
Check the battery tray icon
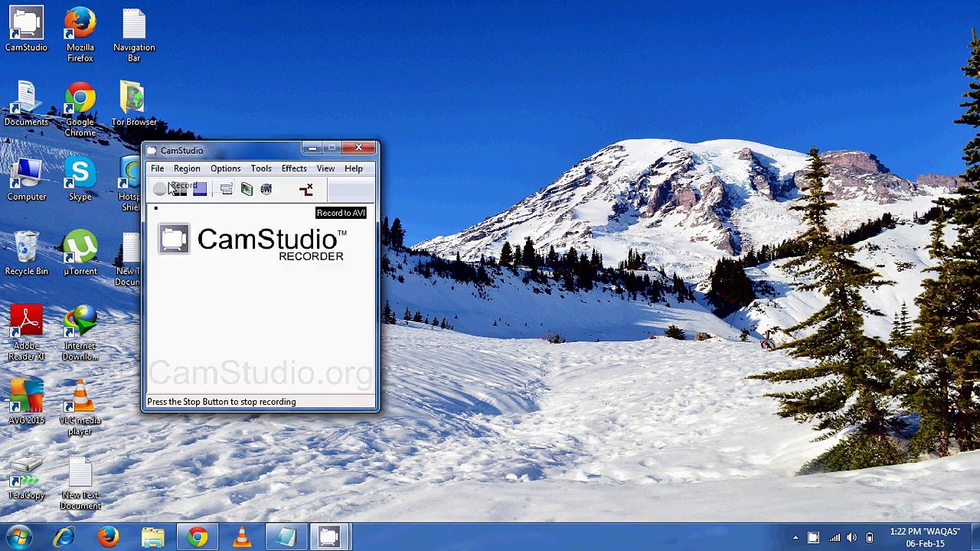[870, 538]
